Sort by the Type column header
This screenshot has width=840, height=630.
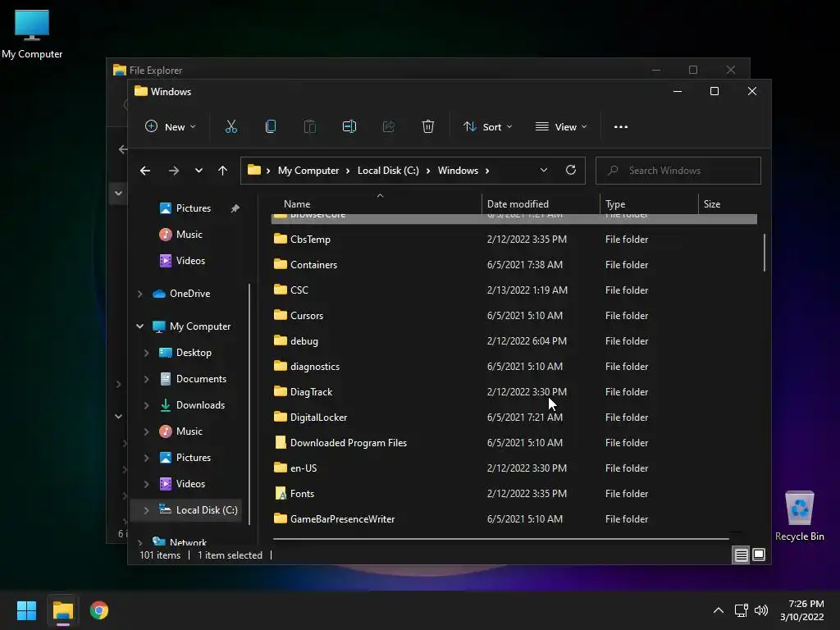click(x=615, y=204)
